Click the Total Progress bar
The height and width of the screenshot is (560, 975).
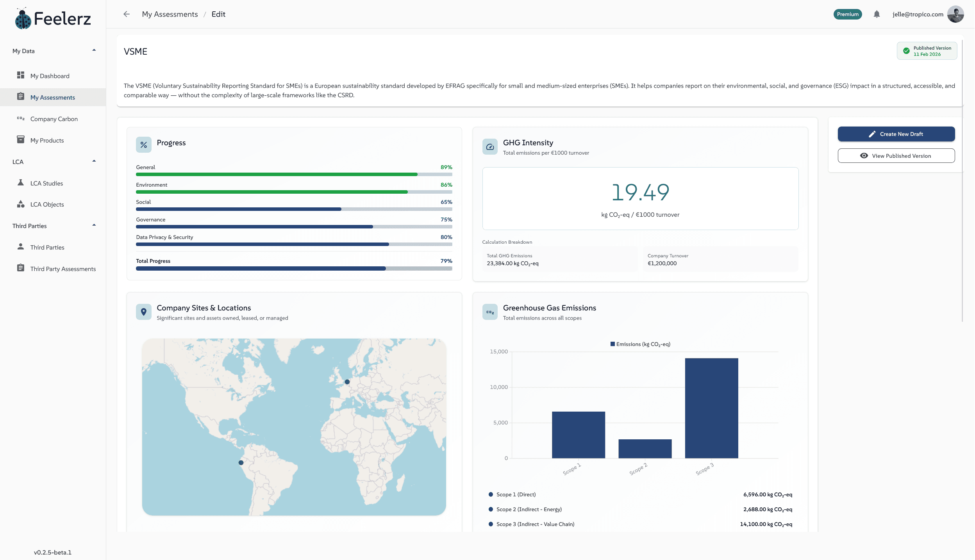pos(294,269)
